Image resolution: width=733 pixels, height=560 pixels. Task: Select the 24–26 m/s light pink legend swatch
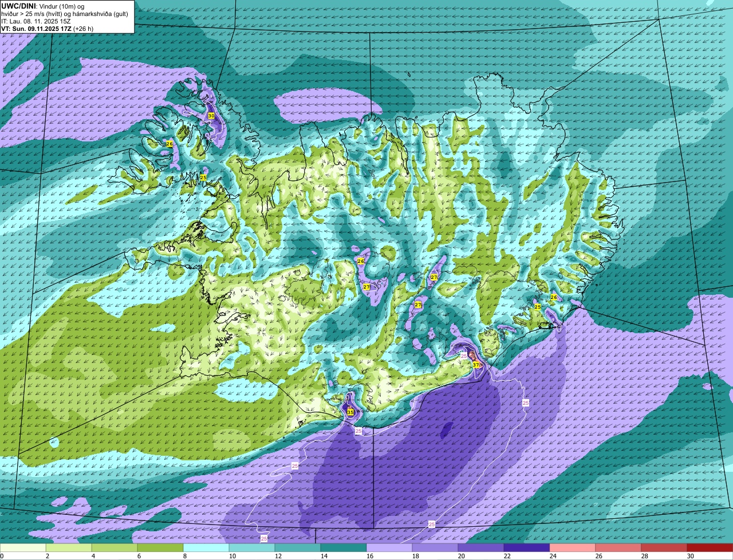point(573,547)
